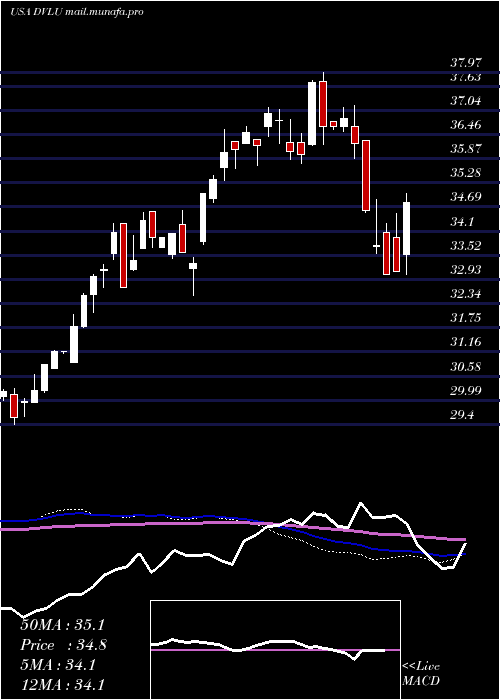Click the 50MA : 35.1 readout
Screen dimensions: 500x700
(62, 625)
